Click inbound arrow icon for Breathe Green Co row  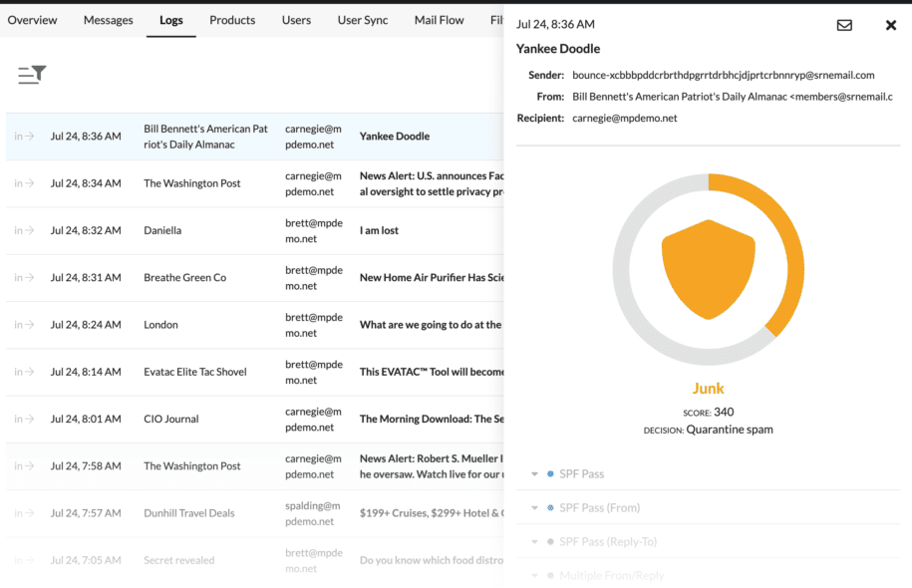coord(24,277)
